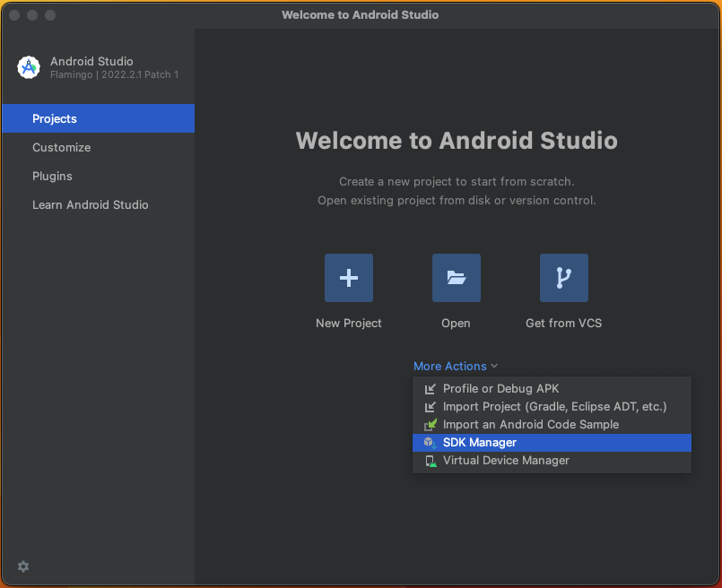722x588 pixels.
Task: Open the Plugins tab
Action: [x=98, y=177]
